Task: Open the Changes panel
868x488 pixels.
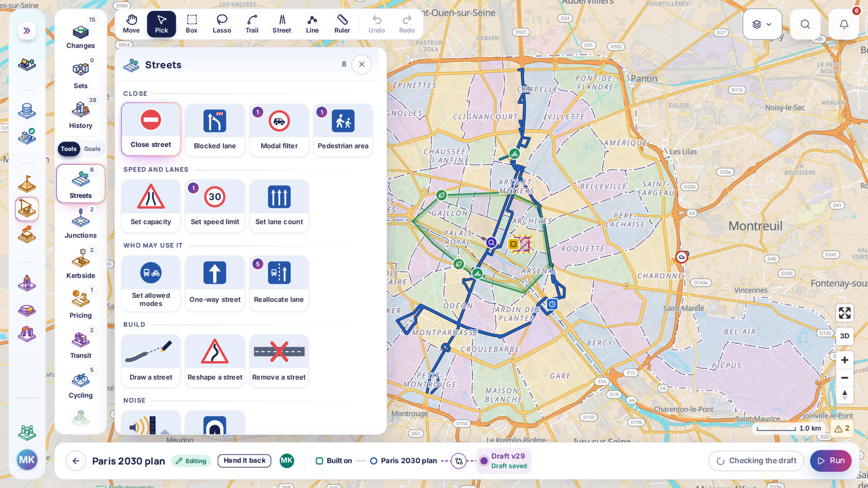Action: (81, 34)
